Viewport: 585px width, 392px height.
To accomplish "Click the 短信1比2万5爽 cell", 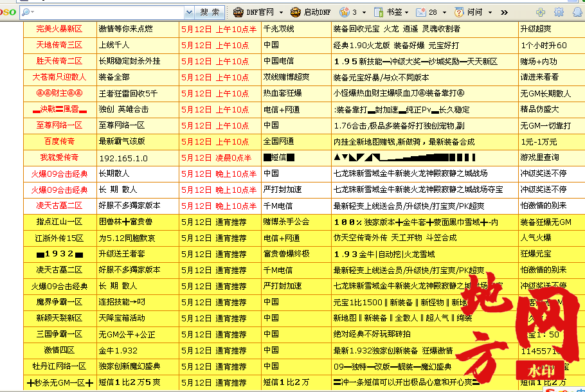I will (x=129, y=382).
